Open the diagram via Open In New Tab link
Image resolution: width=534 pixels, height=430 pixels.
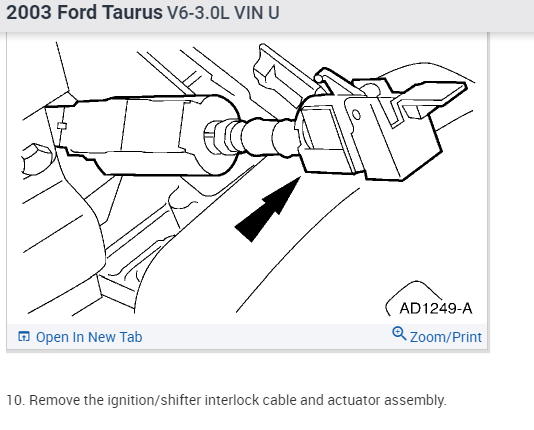click(x=89, y=337)
